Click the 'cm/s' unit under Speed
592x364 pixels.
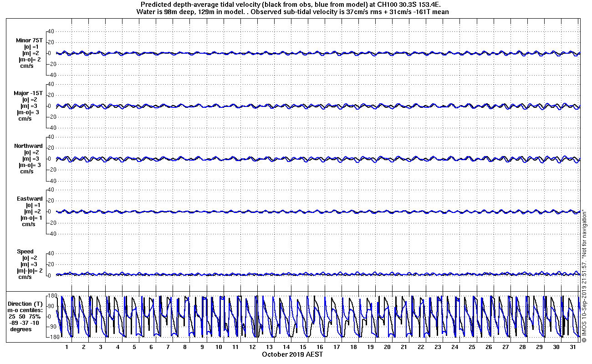(x=25, y=277)
